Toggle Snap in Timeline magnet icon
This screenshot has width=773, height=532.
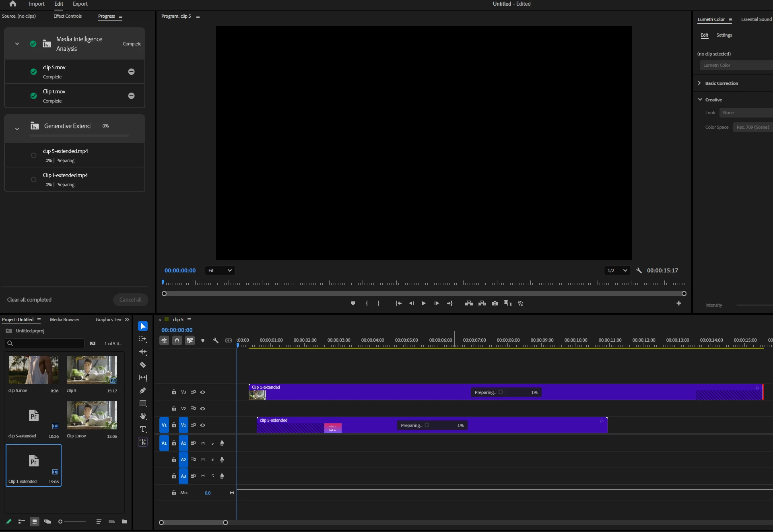pos(177,340)
